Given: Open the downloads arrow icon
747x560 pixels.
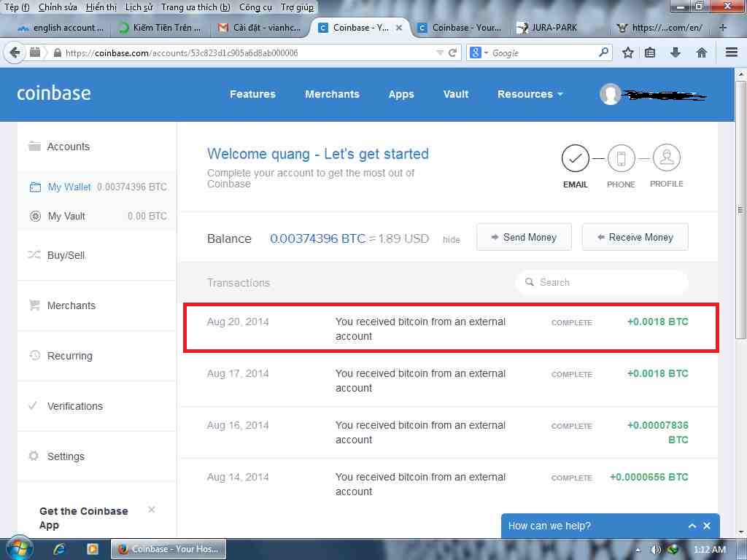Looking at the screenshot, I should [676, 52].
